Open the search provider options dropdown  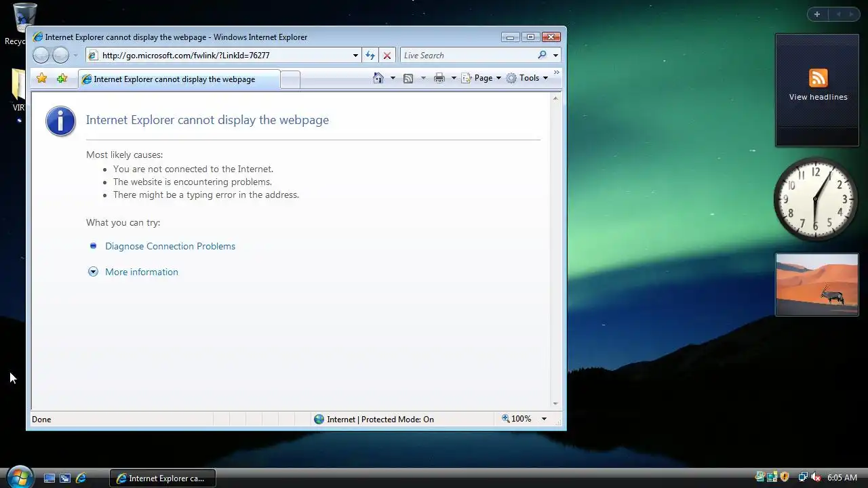tap(555, 56)
